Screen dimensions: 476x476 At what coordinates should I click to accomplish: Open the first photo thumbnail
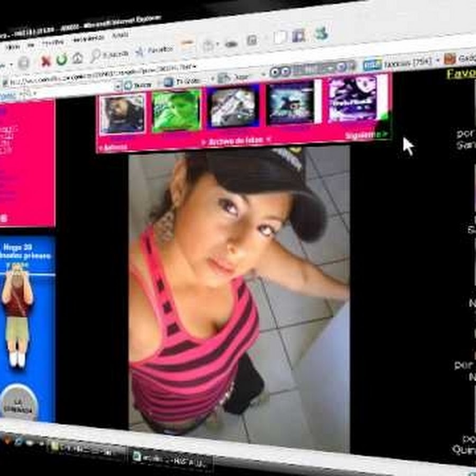(x=122, y=113)
